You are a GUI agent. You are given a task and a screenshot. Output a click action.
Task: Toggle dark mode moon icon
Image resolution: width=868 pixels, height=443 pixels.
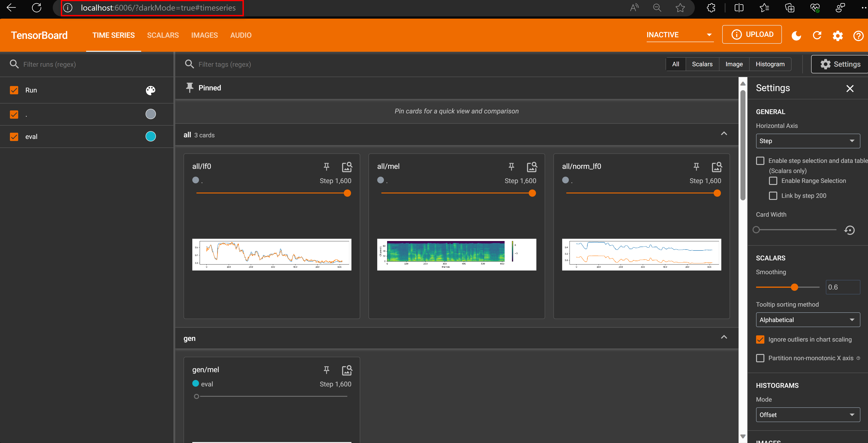coord(796,35)
